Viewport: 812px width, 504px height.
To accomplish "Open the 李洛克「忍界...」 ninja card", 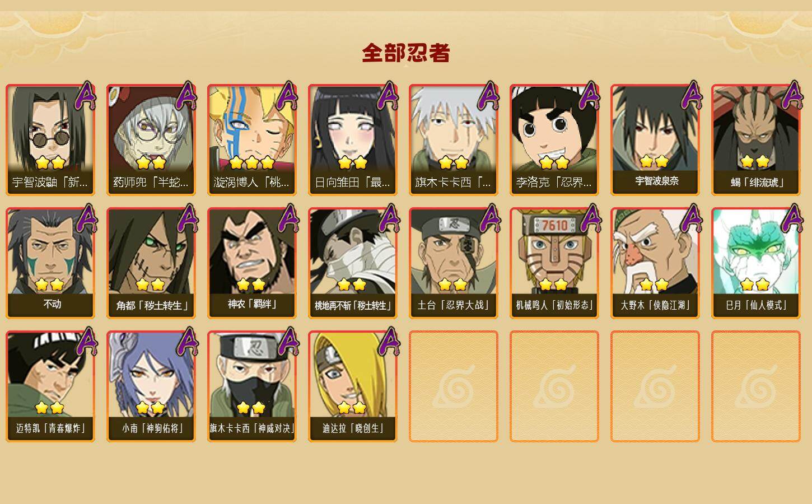I will [554, 139].
